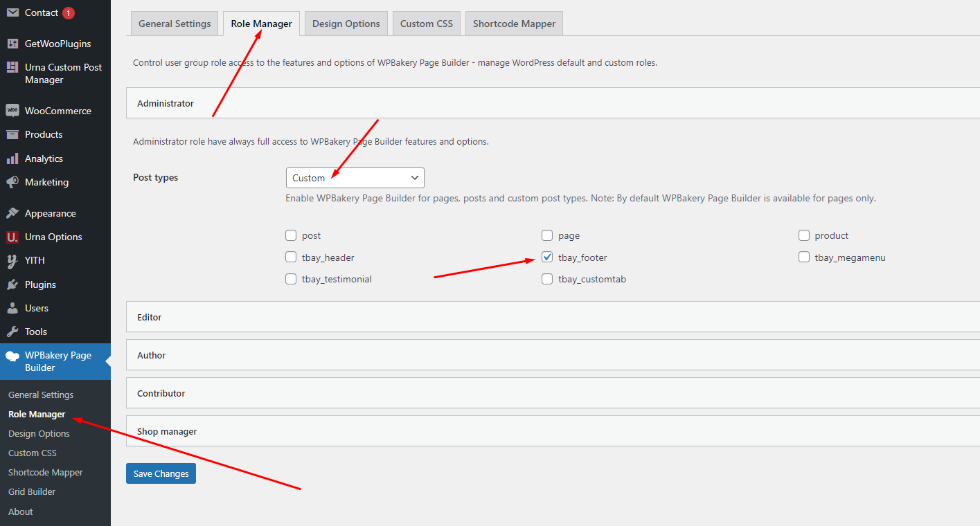Viewport: 980px width, 526px height.
Task: Click the Urna Custom Post Manager icon
Action: tap(12, 67)
